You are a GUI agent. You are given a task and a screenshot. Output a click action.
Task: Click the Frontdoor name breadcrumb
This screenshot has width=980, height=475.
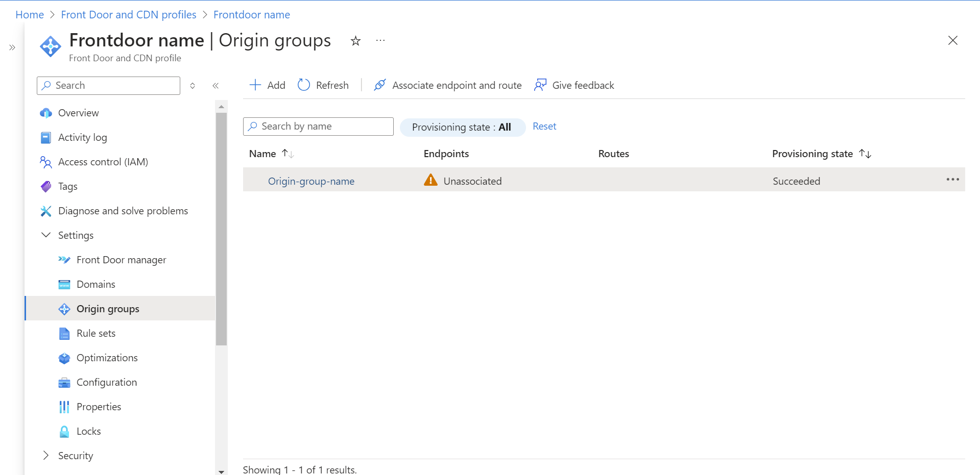(252, 15)
